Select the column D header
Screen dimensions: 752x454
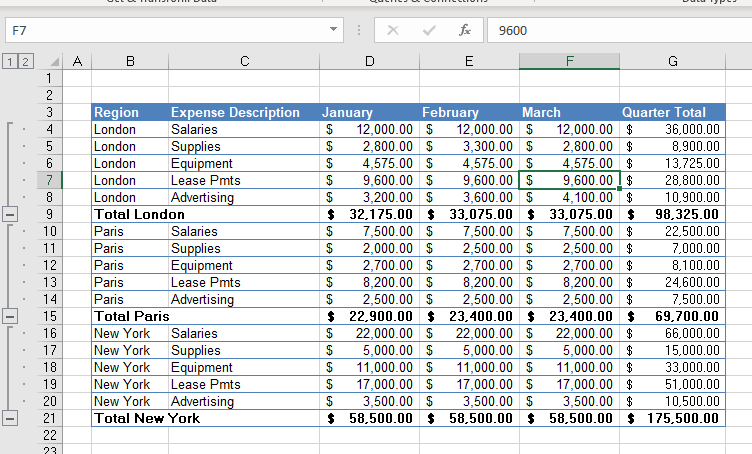click(x=369, y=62)
